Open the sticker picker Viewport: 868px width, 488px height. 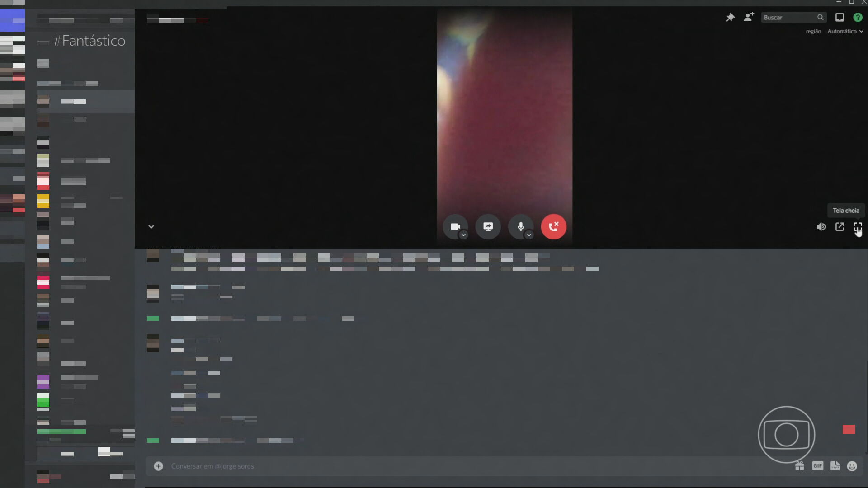coord(835,466)
